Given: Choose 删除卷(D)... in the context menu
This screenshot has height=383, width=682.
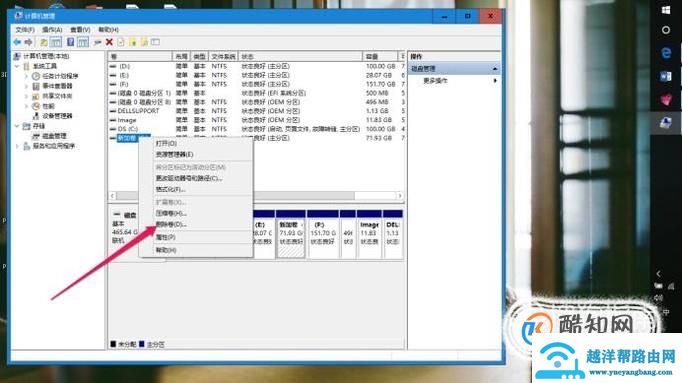Looking at the screenshot, I should pyautogui.click(x=171, y=224).
